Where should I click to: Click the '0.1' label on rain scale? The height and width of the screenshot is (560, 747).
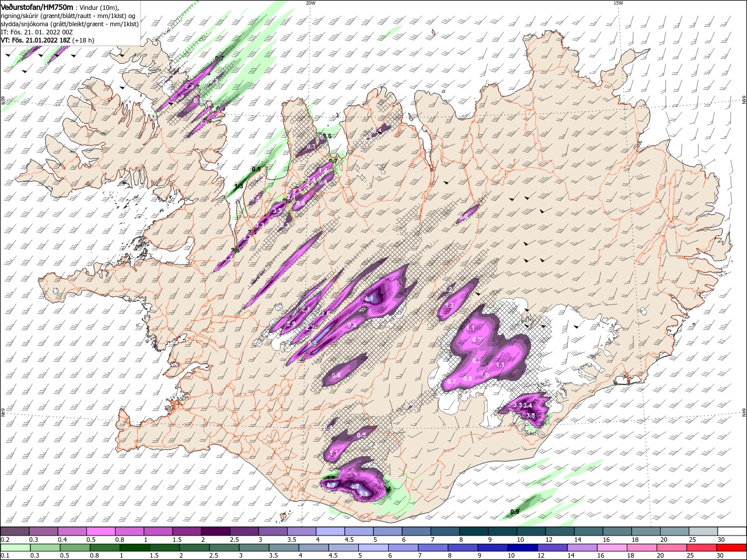point(5,556)
